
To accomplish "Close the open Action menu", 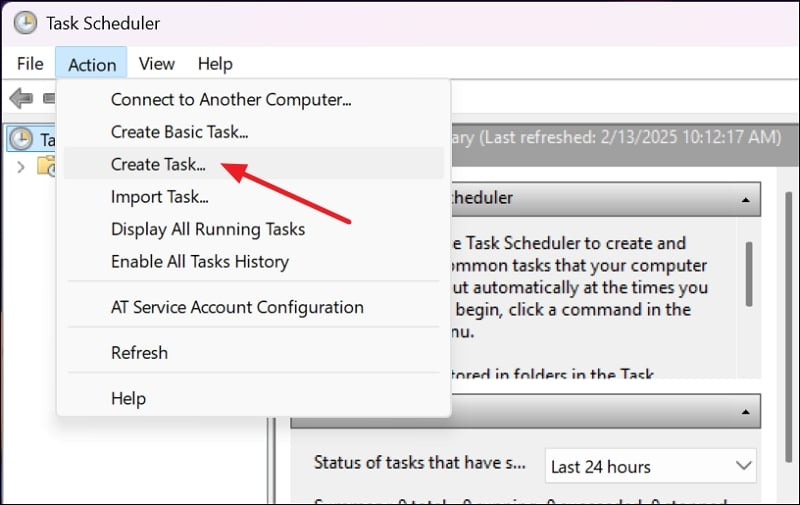I will click(92, 64).
